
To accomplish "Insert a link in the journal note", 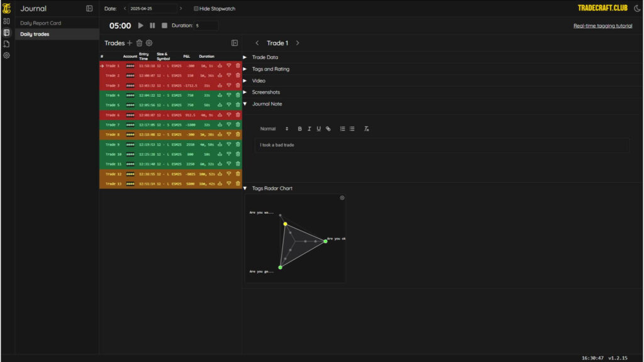I will pyautogui.click(x=328, y=129).
